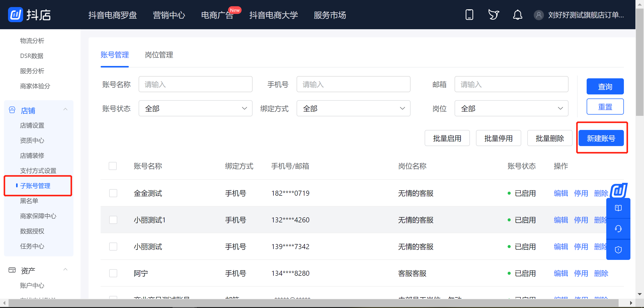Open 物流分析 in sidebar

pyautogui.click(x=32, y=41)
